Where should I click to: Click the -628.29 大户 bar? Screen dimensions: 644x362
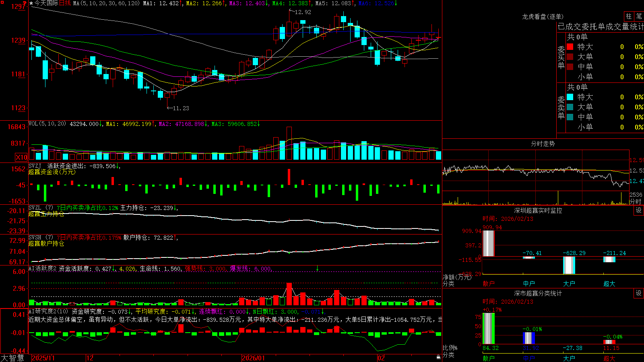[569, 265]
